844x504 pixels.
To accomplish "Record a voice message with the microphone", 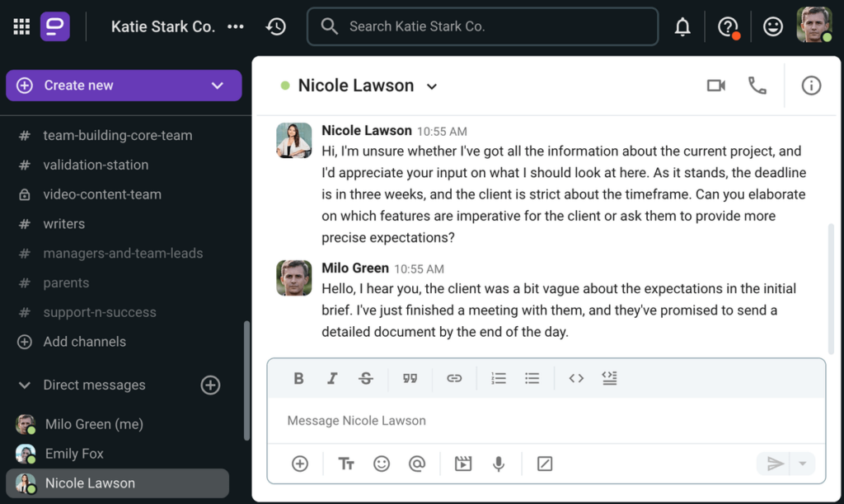I will tap(499, 464).
